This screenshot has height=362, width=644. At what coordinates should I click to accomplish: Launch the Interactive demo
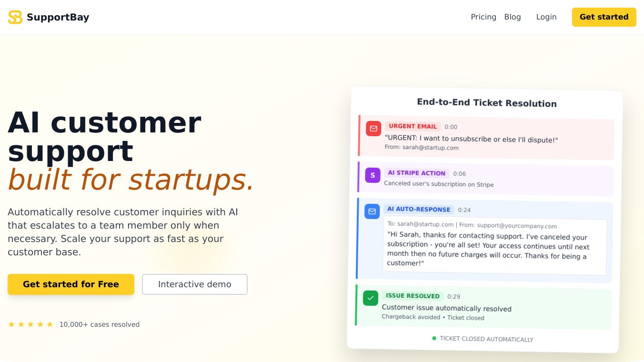(x=195, y=284)
